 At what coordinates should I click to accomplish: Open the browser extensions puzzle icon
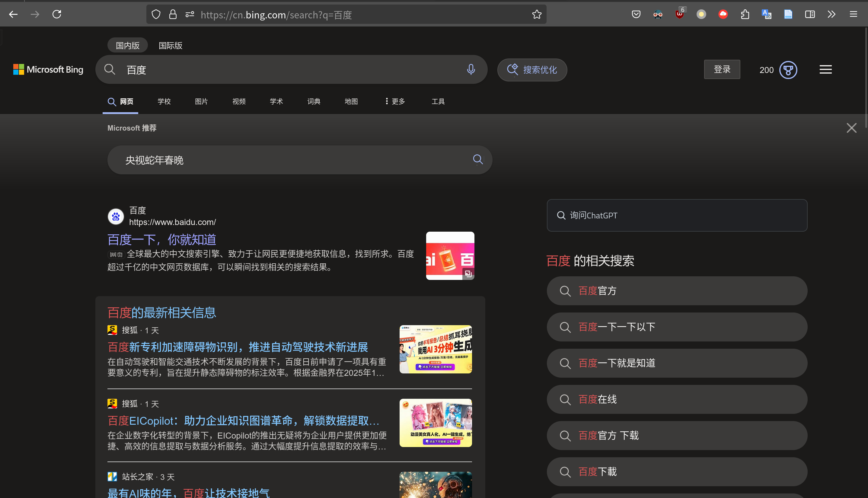(x=745, y=14)
